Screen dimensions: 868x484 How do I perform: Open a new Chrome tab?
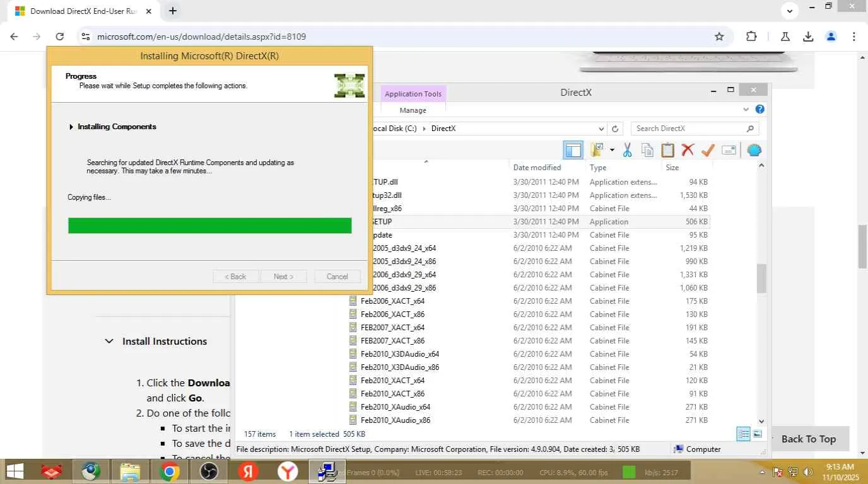click(x=172, y=11)
